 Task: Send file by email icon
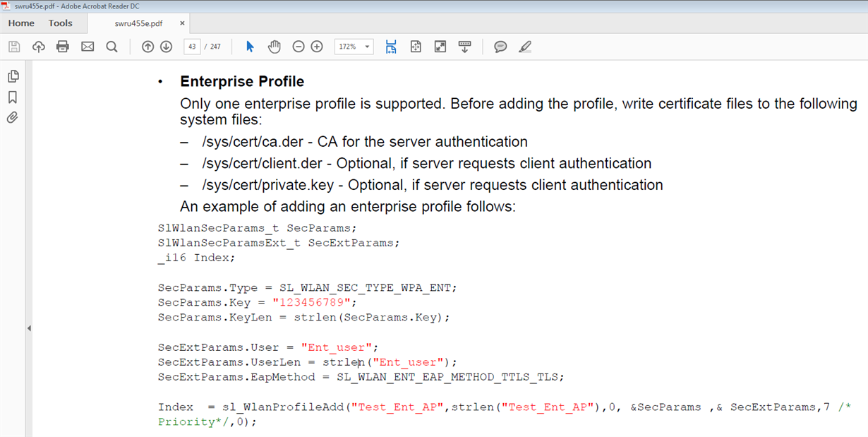click(x=88, y=47)
